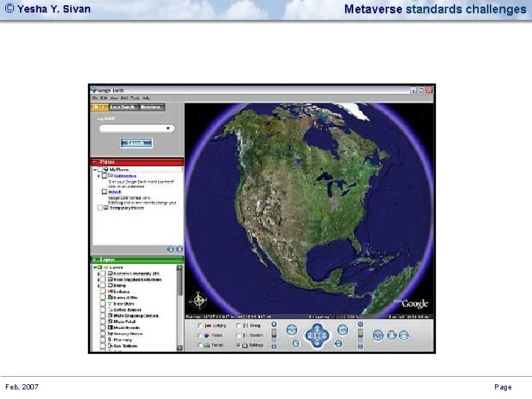
Task: Click the Temporary Places folder icon
Action: [106, 208]
